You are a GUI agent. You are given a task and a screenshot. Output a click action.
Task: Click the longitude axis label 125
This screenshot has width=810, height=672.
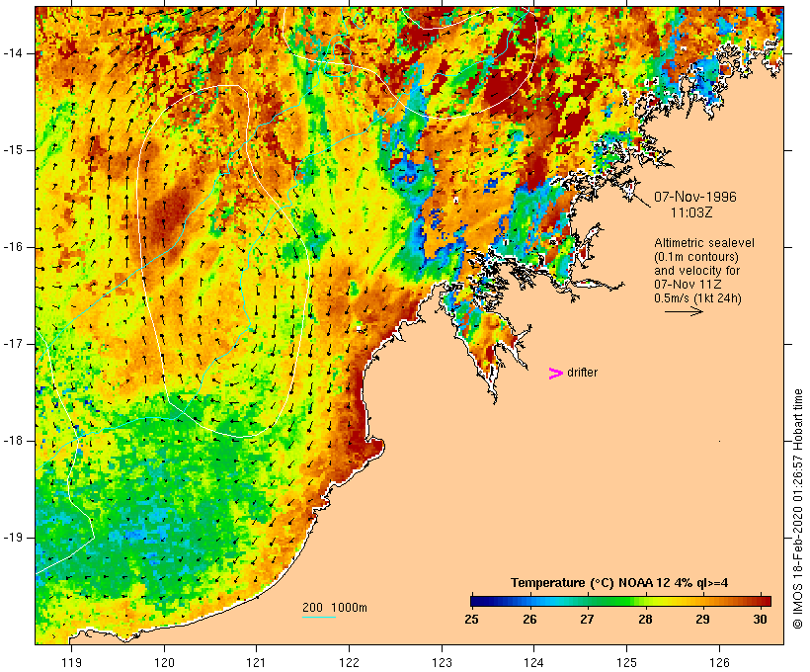pyautogui.click(x=627, y=662)
